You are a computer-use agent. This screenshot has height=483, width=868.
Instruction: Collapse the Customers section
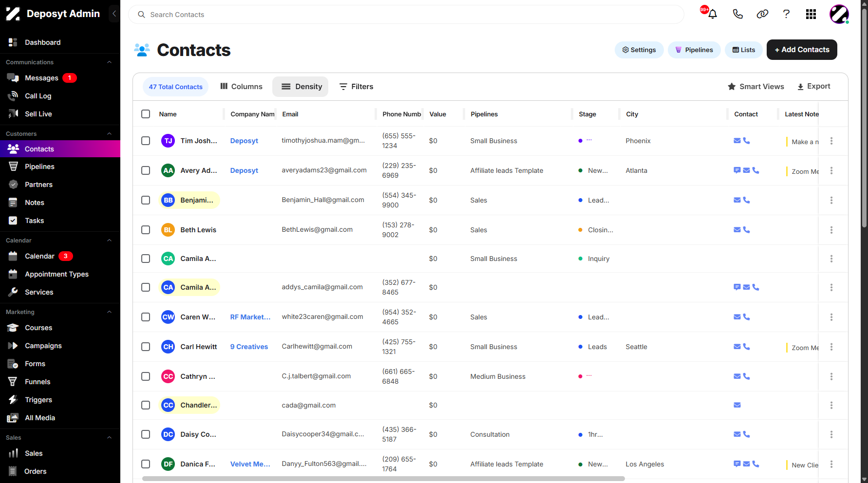[110, 134]
